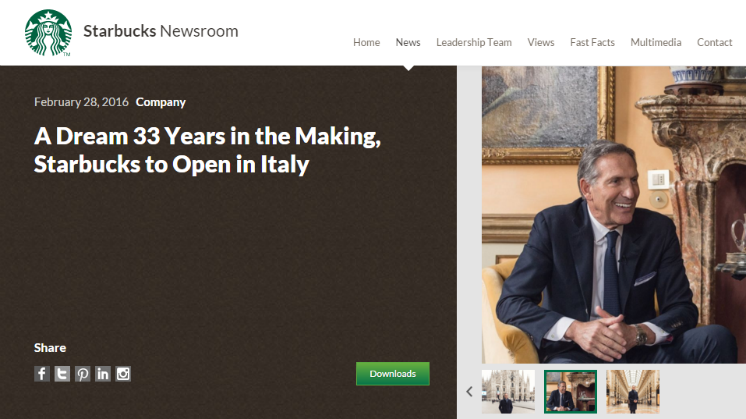Click the Starbucks Newsroom title link
The width and height of the screenshot is (746, 419).
point(161,31)
